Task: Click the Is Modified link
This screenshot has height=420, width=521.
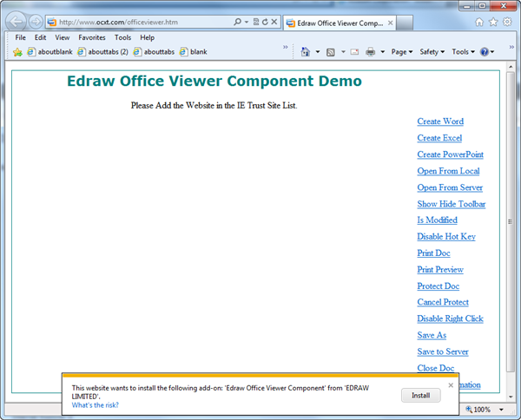Action: (438, 220)
